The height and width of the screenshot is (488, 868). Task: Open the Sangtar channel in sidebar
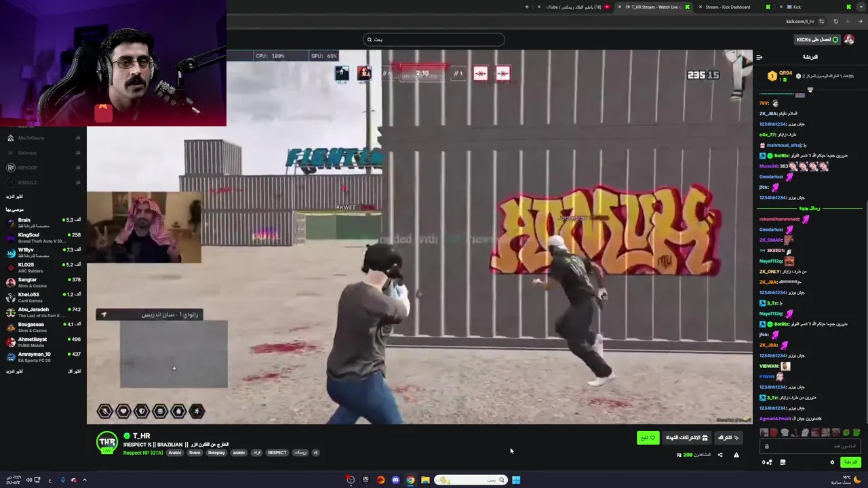(x=42, y=283)
